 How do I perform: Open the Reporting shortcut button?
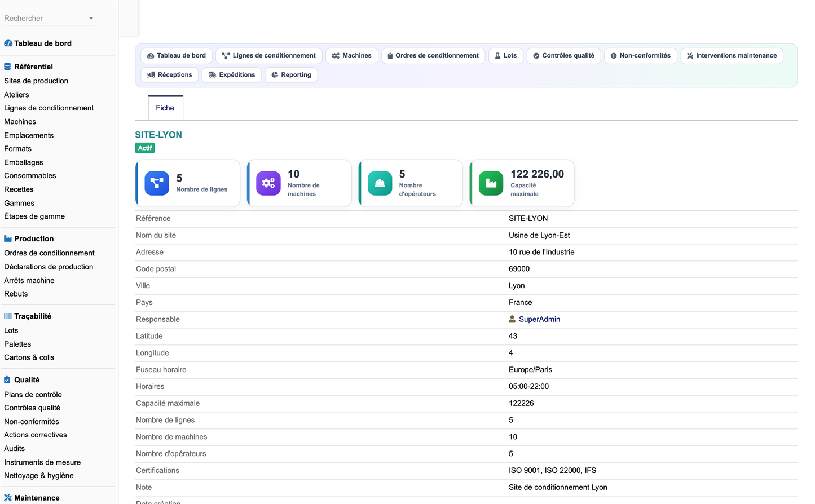pos(291,75)
